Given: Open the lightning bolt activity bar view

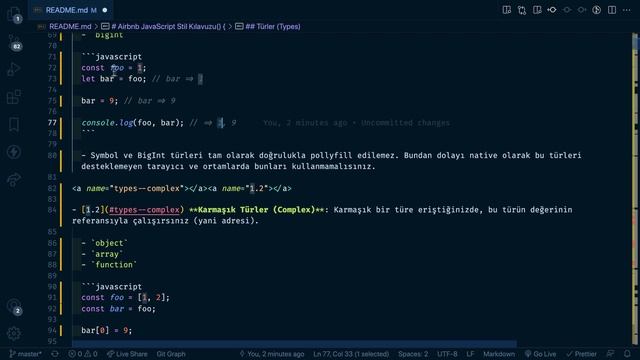Looking at the screenshot, I should click(x=14, y=152).
